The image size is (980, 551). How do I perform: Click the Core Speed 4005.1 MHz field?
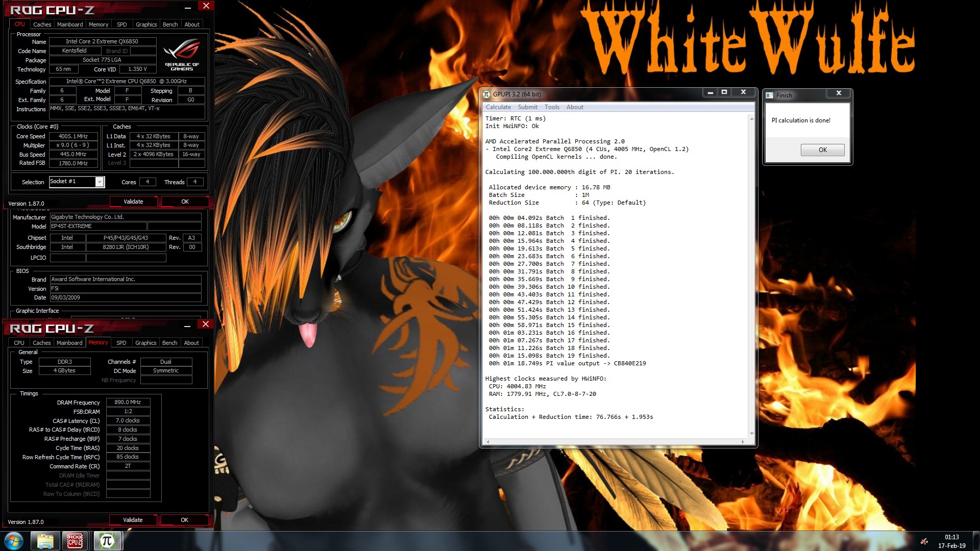coord(73,136)
